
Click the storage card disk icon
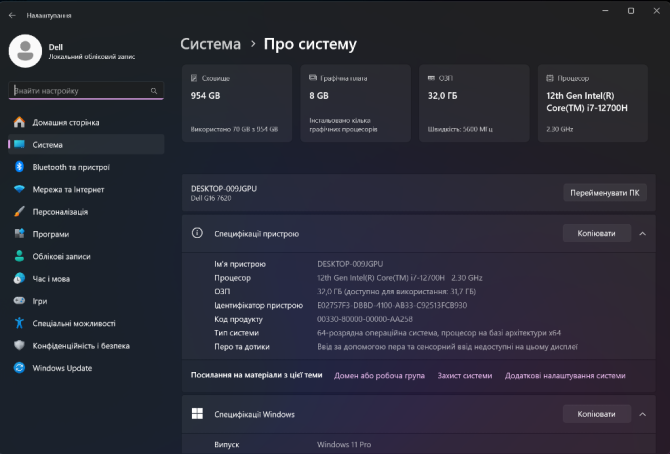pyautogui.click(x=194, y=78)
